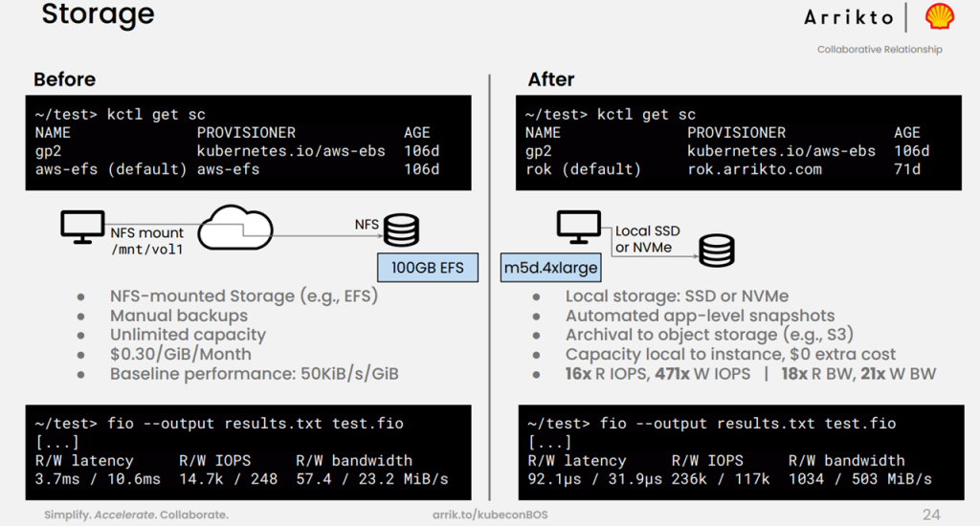Click the Shell logo icon
The width and height of the screenshot is (980, 526).
click(940, 16)
